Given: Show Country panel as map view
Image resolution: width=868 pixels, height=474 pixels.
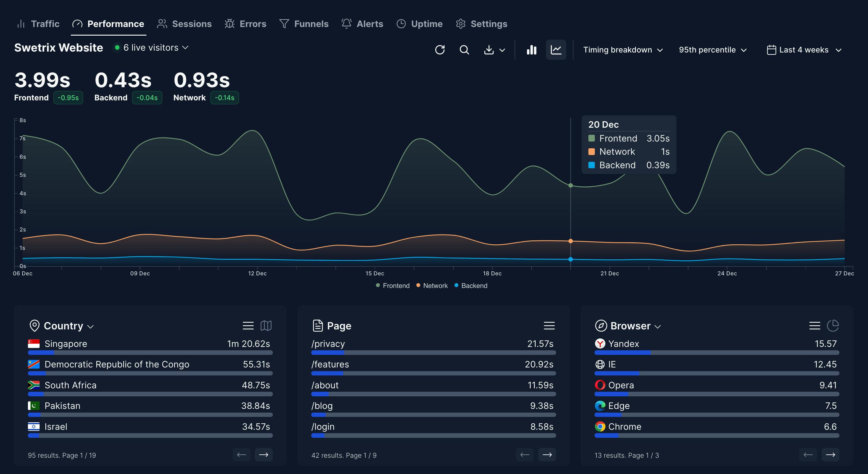Looking at the screenshot, I should click(266, 326).
